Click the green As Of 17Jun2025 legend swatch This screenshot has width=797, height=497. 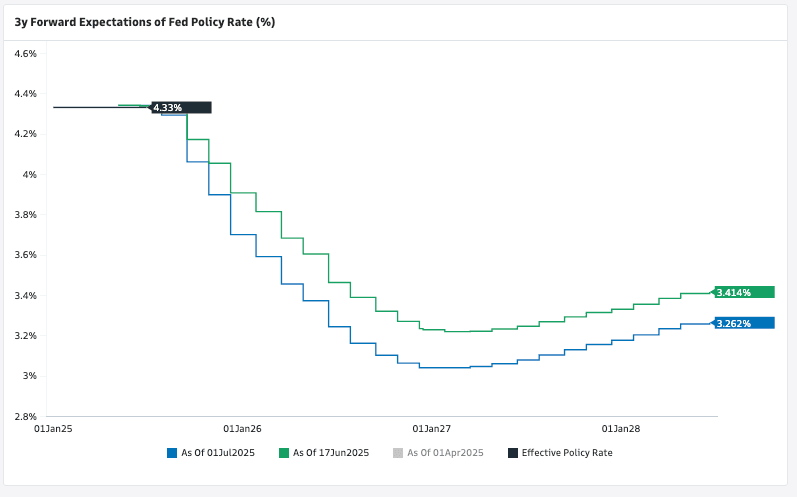(284, 453)
